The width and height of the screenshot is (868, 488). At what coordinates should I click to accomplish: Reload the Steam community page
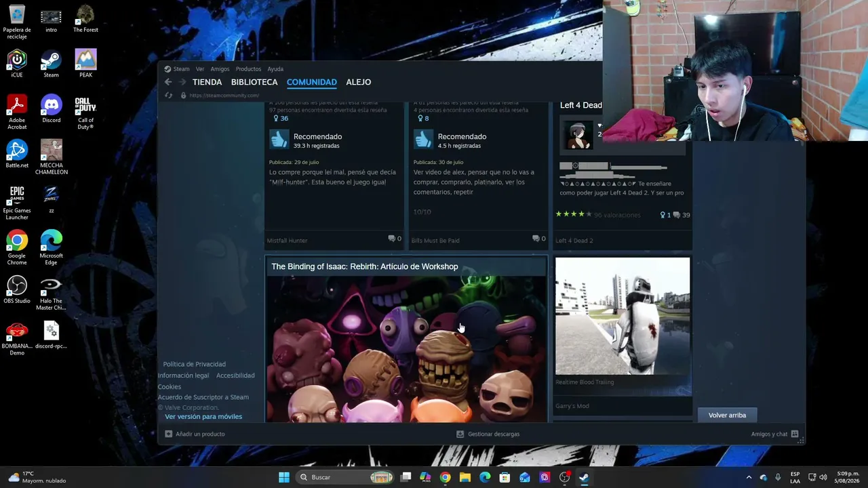(168, 96)
